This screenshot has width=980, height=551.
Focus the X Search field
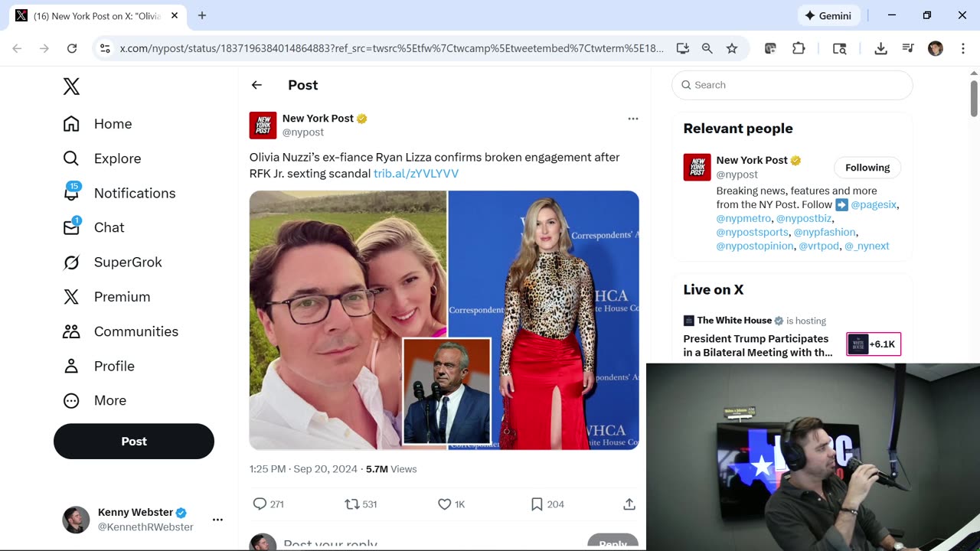792,85
